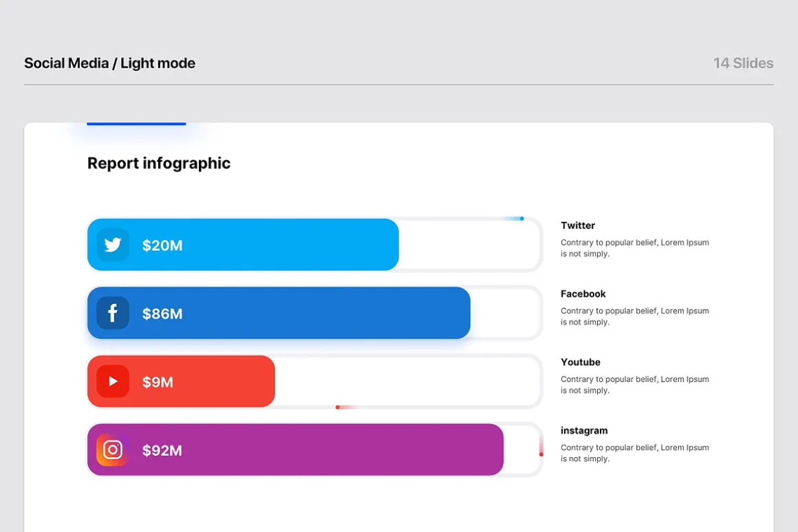Click the dark blue Facebook progress bar

[279, 313]
